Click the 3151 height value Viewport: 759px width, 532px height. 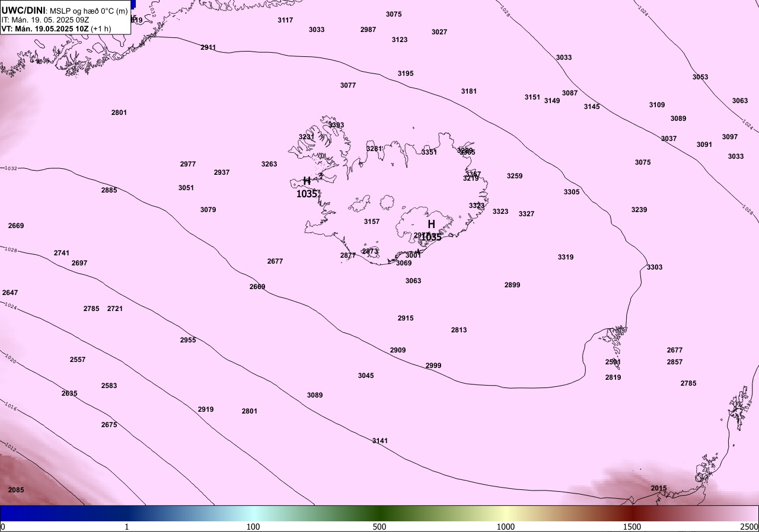coord(532,97)
